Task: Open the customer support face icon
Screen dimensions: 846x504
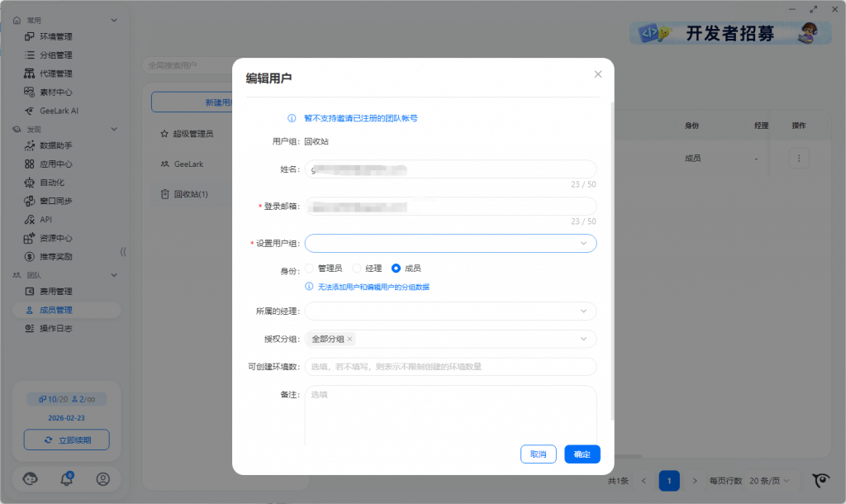Action: (31, 478)
